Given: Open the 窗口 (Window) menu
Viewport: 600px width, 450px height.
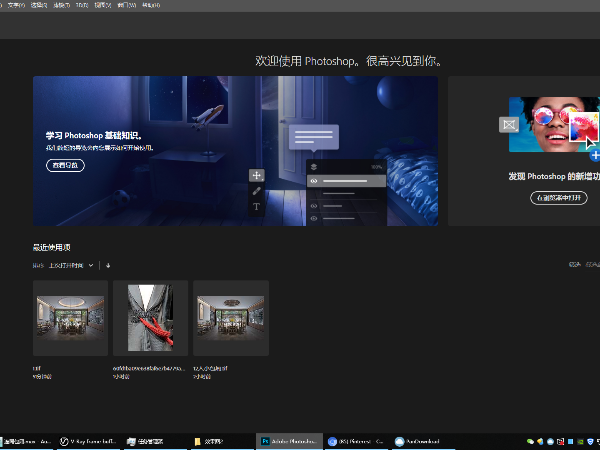Looking at the screenshot, I should 124,5.
